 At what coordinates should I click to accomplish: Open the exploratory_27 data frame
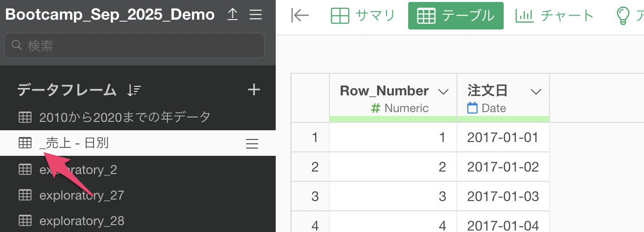coord(81,196)
